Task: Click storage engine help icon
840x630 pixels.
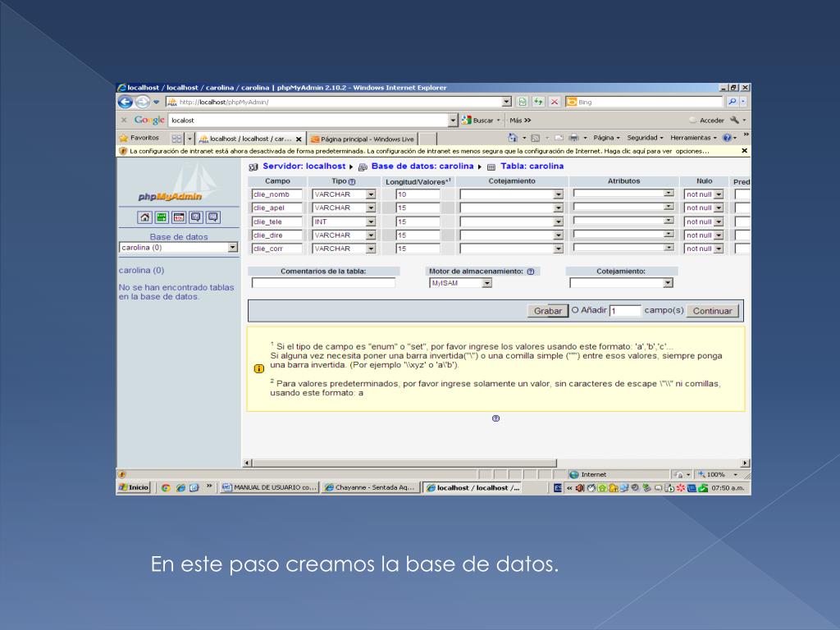Action: point(531,272)
